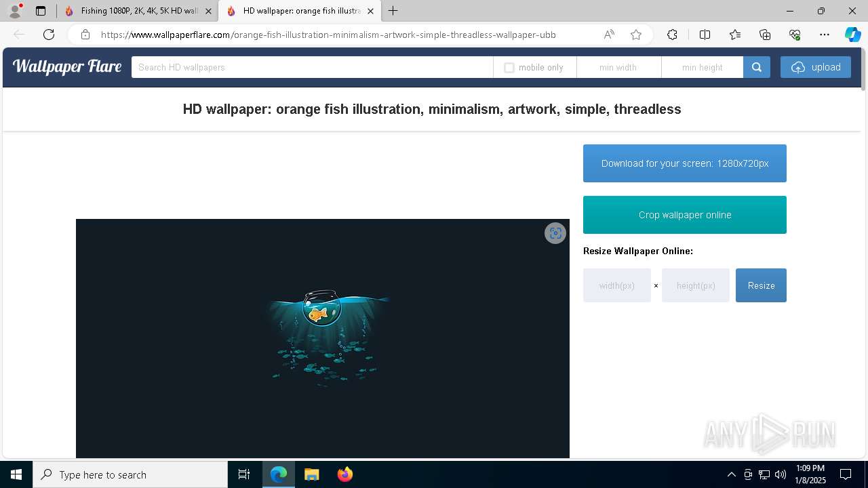This screenshot has width=868, height=488.
Task: Click the taskbar Type here to search box
Action: [130, 474]
